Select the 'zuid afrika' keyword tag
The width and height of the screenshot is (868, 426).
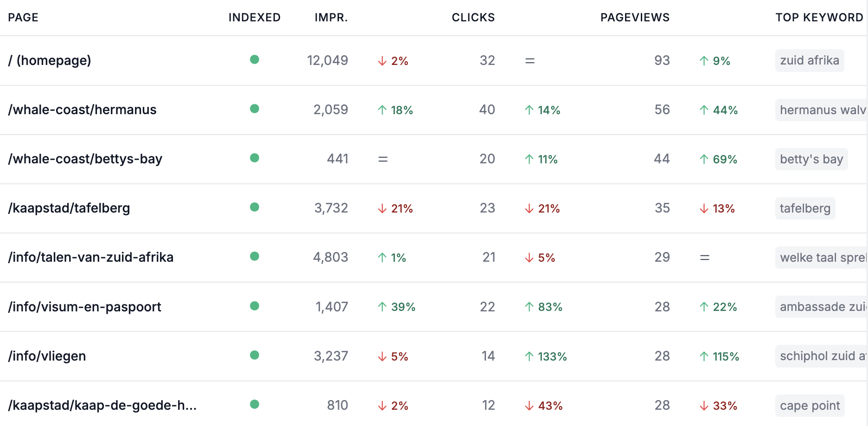(x=810, y=60)
